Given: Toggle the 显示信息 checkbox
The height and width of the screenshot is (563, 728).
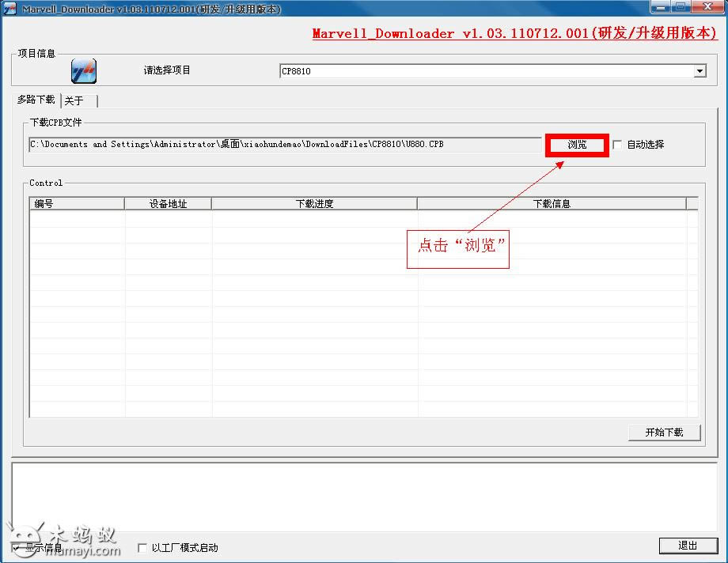Looking at the screenshot, I should 17,547.
